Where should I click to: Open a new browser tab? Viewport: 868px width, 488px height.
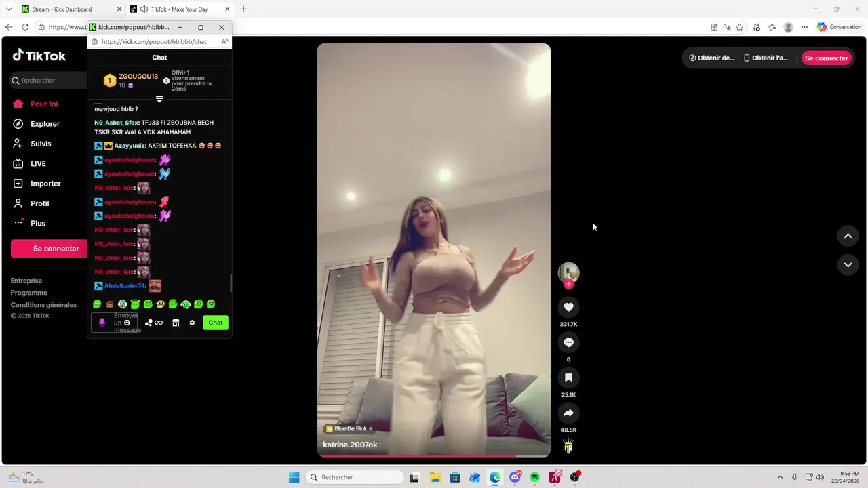pos(243,9)
